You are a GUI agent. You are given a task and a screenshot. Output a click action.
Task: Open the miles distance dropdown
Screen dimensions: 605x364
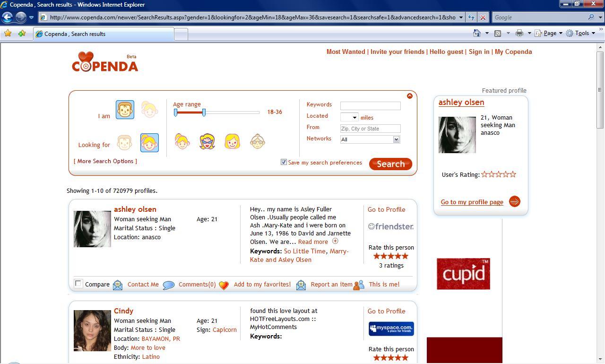click(349, 117)
